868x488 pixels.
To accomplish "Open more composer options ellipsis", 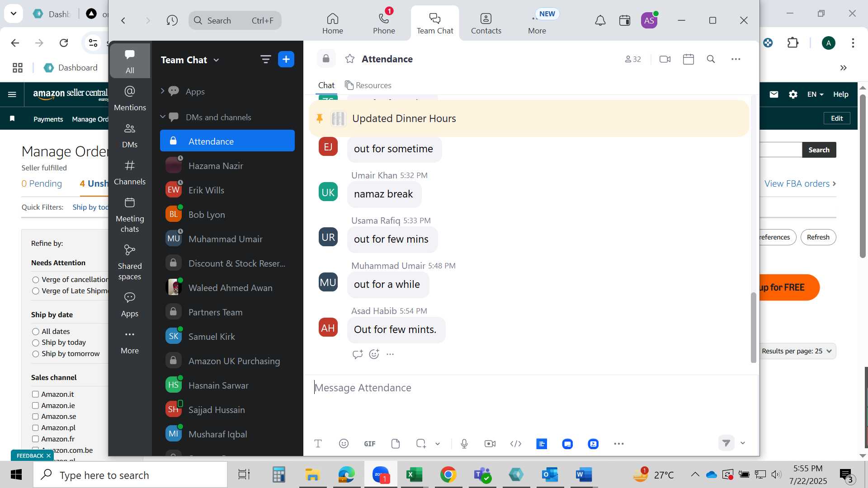I will [619, 444].
